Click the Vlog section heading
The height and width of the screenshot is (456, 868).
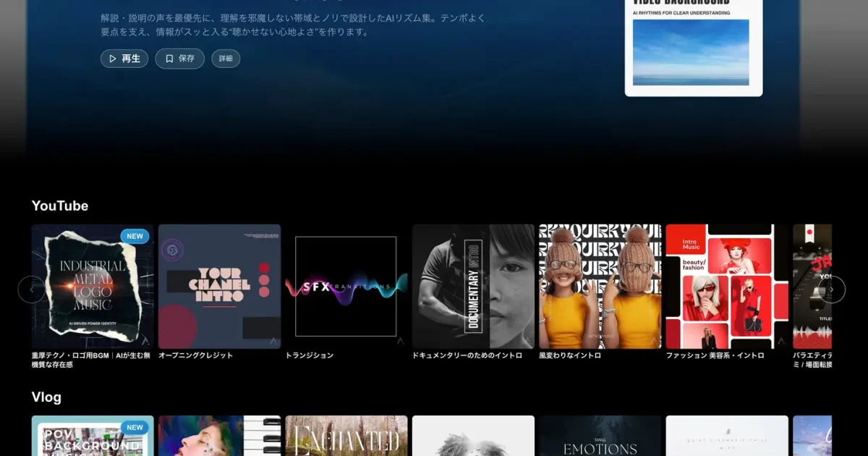(x=45, y=397)
